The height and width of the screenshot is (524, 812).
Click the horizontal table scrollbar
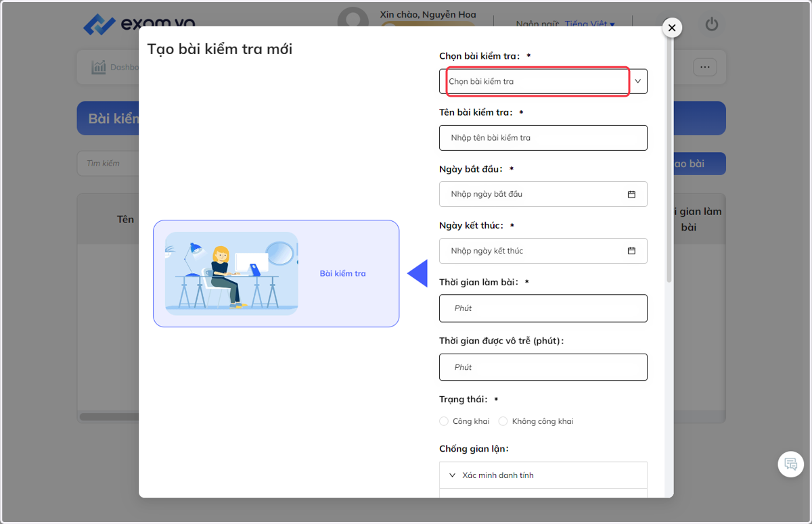tap(108, 417)
